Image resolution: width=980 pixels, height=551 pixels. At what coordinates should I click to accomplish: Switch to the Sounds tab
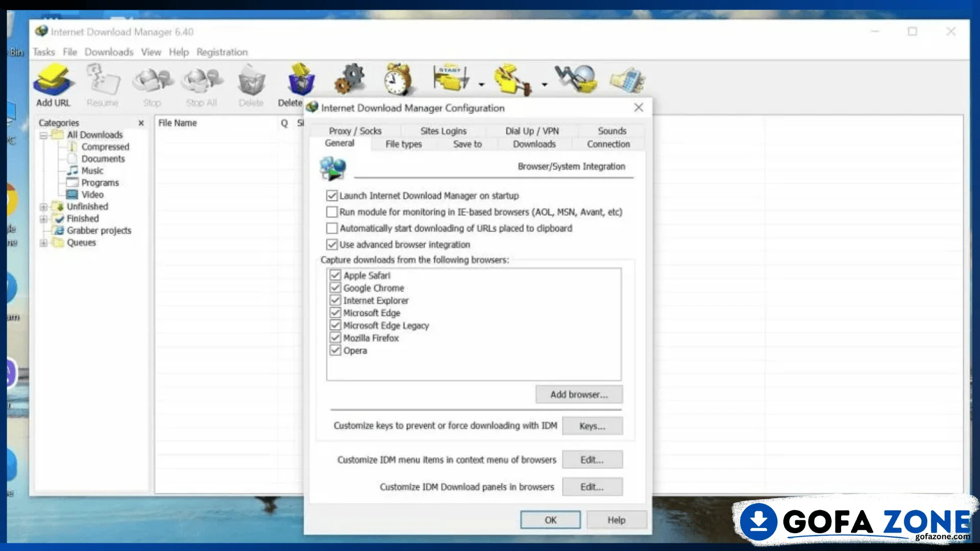click(x=612, y=131)
